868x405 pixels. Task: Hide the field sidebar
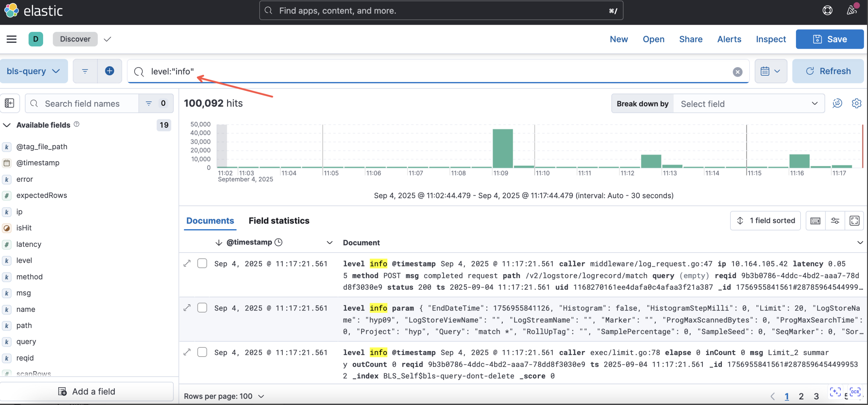coord(10,103)
